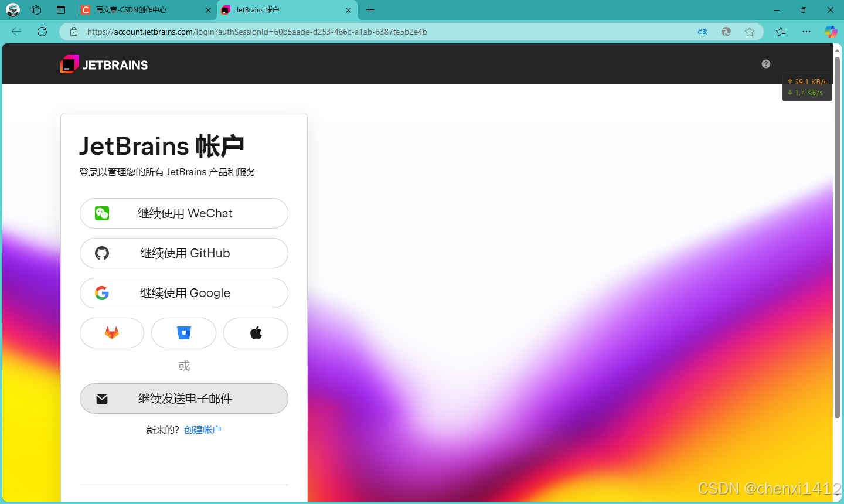Open the favorites list icon
This screenshot has width=844, height=504.
tap(781, 32)
